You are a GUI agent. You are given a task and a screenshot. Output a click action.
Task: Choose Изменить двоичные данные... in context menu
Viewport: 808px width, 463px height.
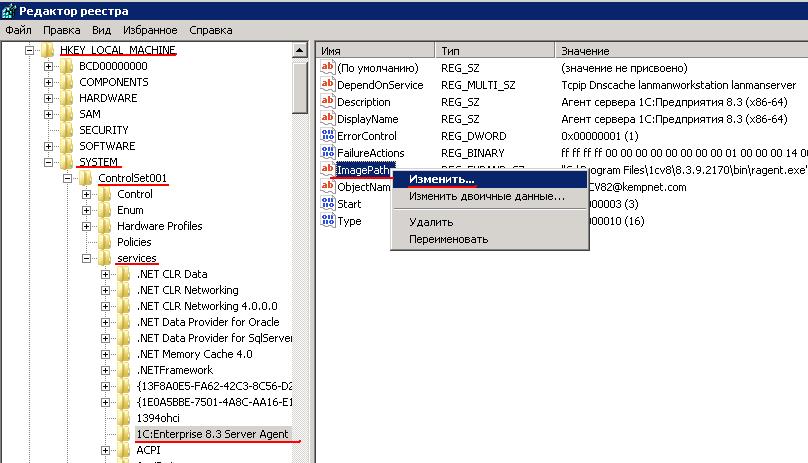(x=490, y=196)
